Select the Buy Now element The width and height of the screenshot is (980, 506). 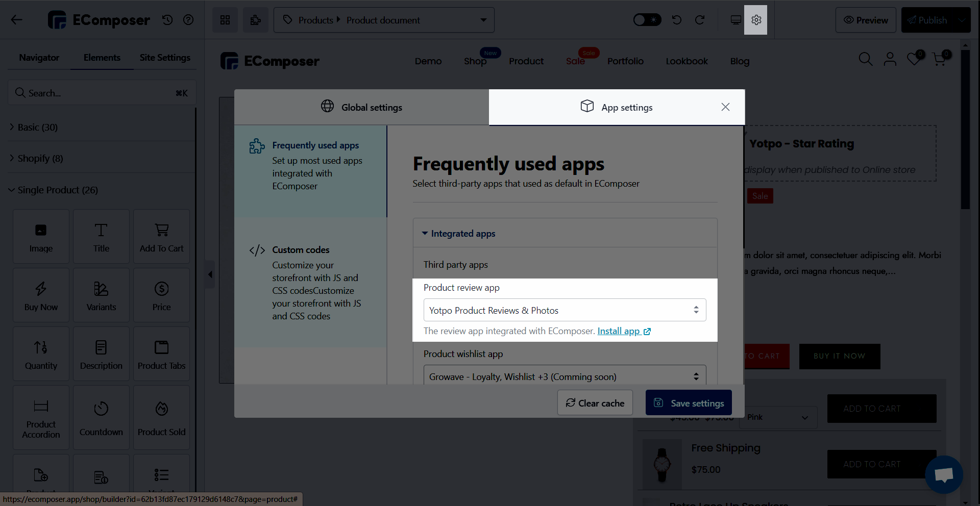41,295
